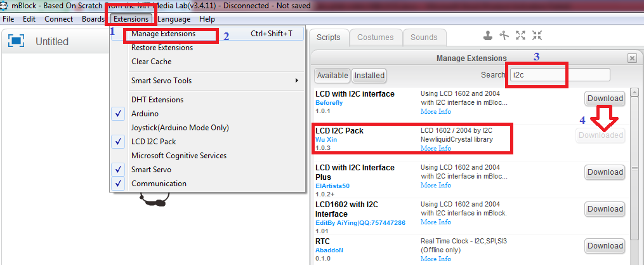
Task: Collapse the open Extensions menu
Action: tap(131, 19)
